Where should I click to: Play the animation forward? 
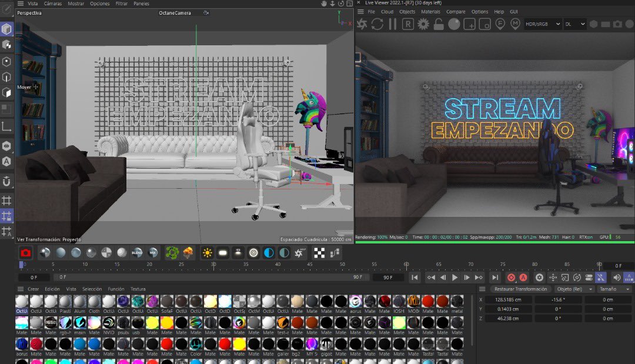[x=454, y=278]
